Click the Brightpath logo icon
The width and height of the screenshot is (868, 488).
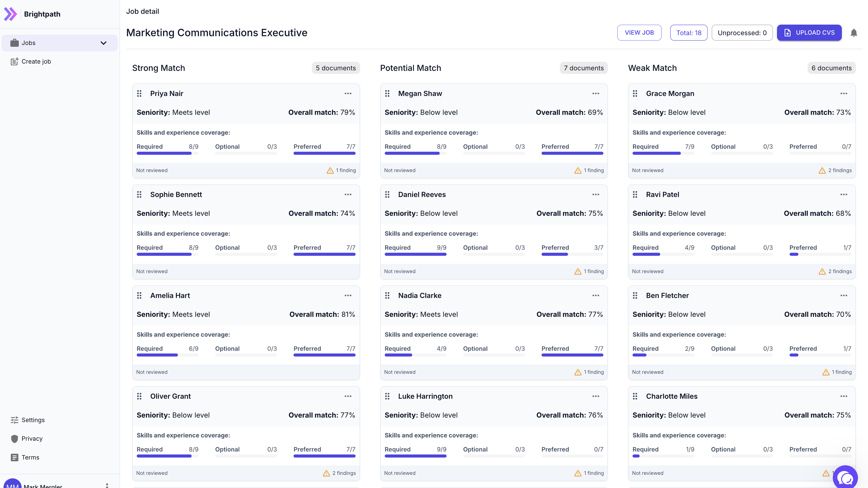(x=10, y=14)
